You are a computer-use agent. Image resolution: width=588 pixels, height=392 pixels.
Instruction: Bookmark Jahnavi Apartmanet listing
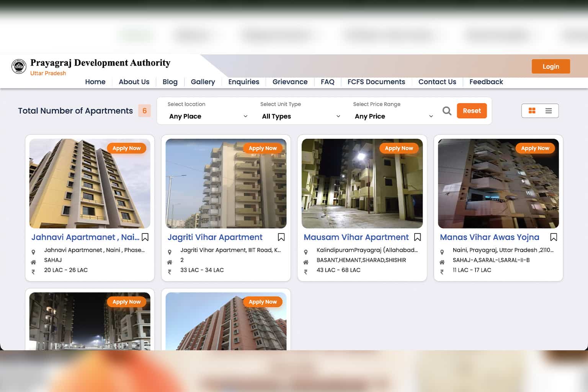click(145, 237)
